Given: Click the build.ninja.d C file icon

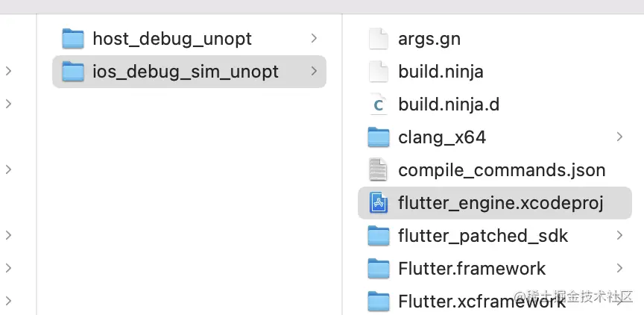Looking at the screenshot, I should click(x=379, y=105).
